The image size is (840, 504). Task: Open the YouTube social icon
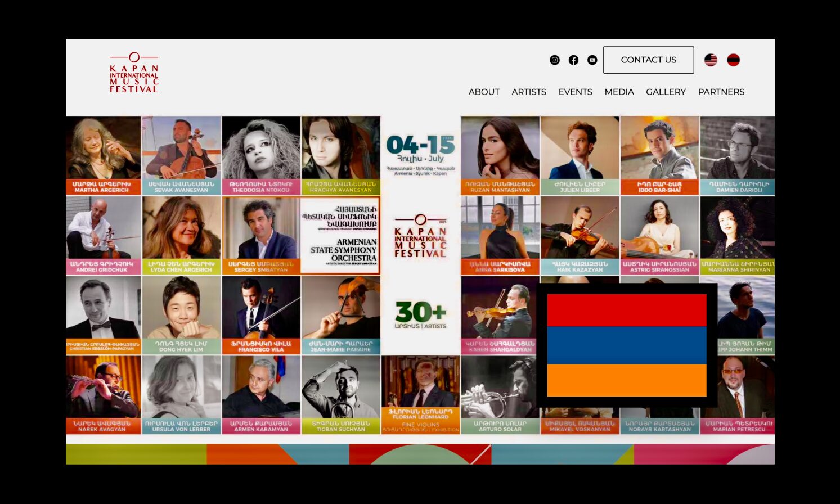(592, 60)
